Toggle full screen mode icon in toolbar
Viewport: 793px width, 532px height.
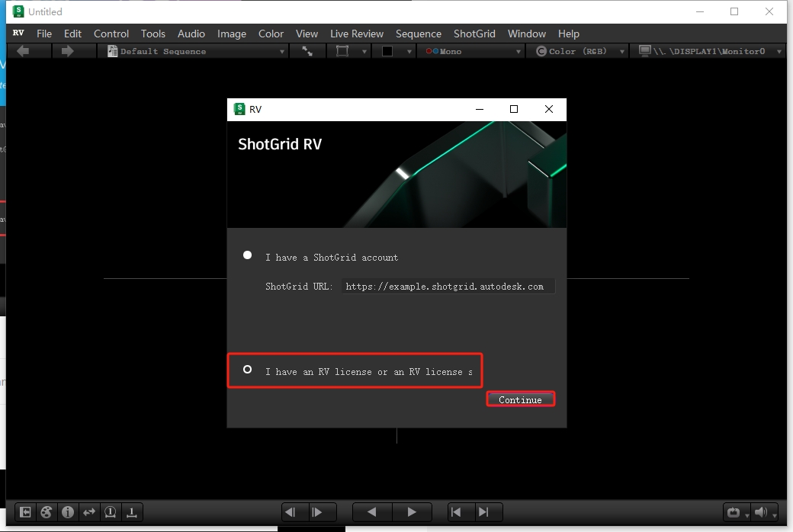pyautogui.click(x=307, y=51)
